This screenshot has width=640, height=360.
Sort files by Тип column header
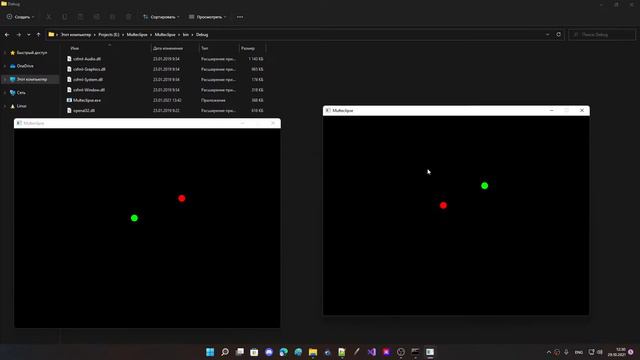204,48
